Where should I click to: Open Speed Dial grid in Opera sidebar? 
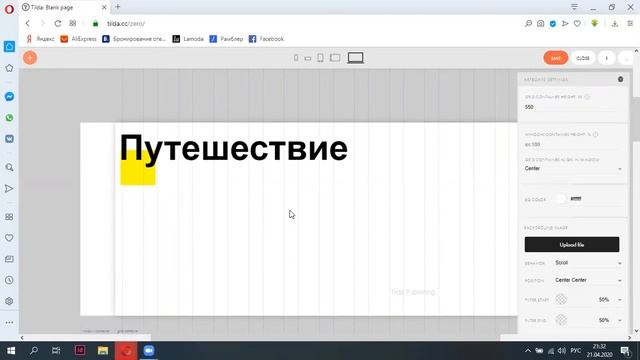(x=9, y=217)
